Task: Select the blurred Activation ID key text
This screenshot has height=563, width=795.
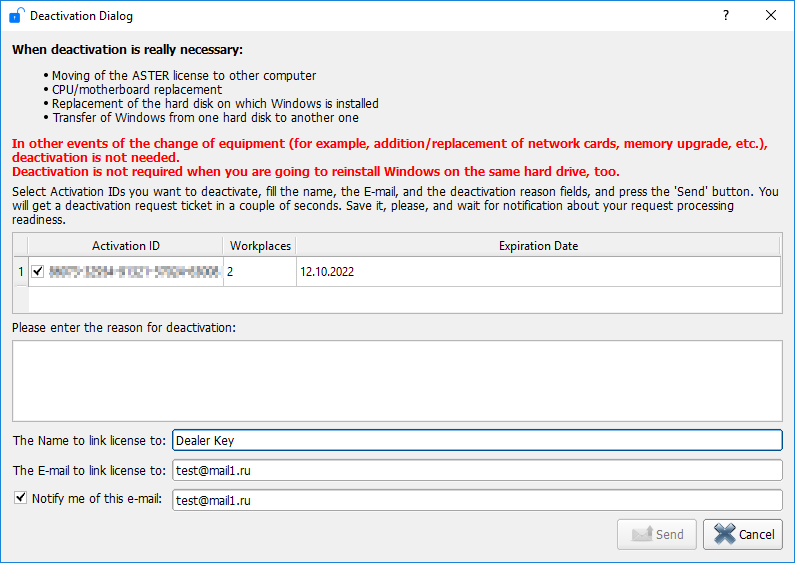Action: (x=133, y=271)
